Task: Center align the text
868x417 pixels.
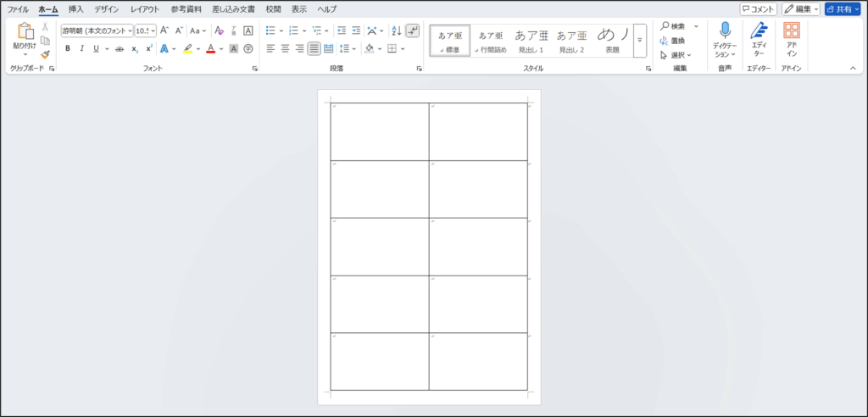Action: [x=285, y=48]
